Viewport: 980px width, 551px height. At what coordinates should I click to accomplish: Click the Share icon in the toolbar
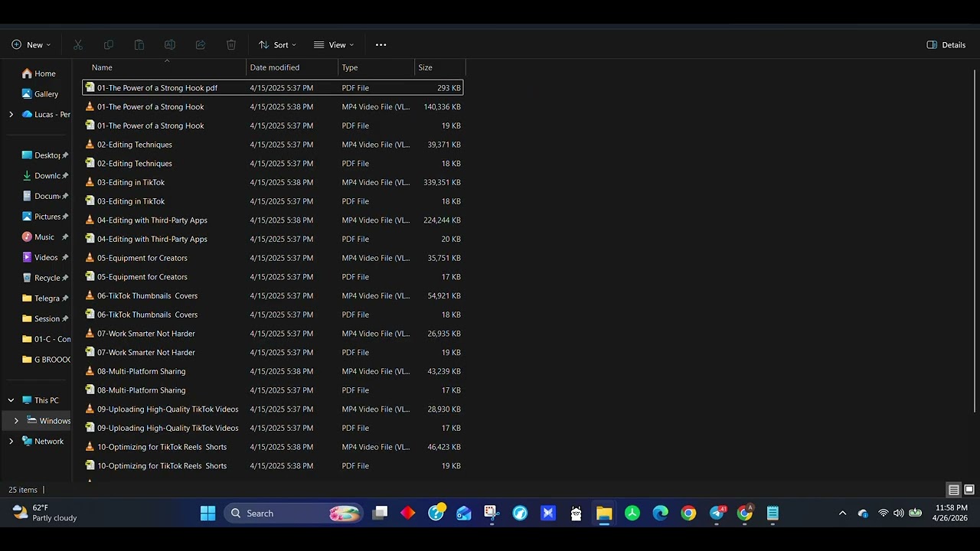pos(201,45)
